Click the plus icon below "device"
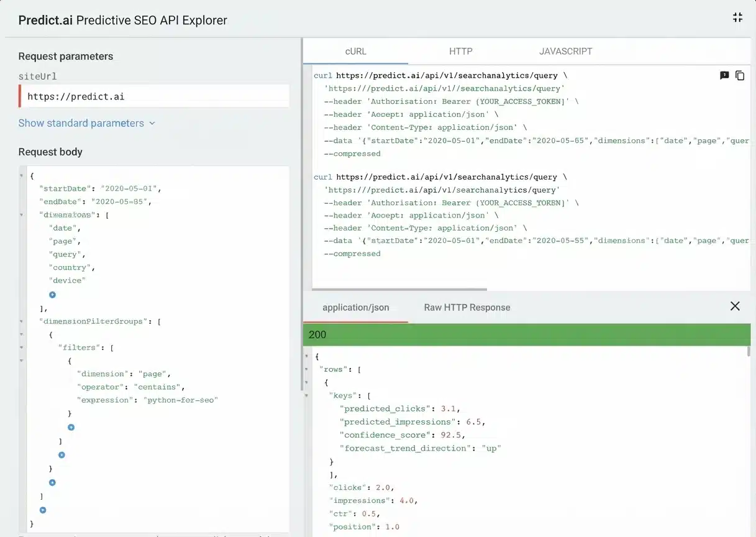 coord(52,295)
